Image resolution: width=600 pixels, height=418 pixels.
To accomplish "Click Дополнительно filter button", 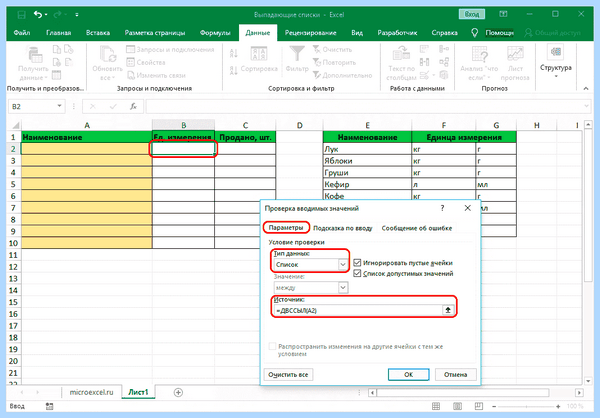I will (342, 75).
